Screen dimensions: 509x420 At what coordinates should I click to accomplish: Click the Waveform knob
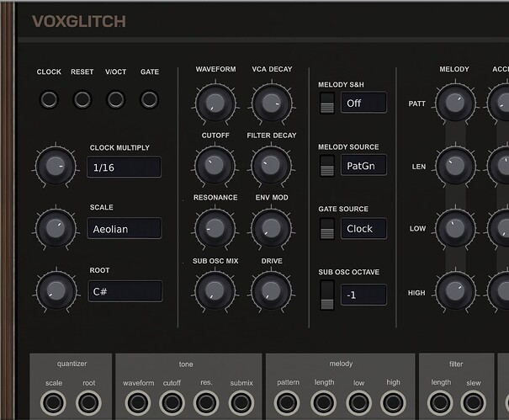coord(215,104)
